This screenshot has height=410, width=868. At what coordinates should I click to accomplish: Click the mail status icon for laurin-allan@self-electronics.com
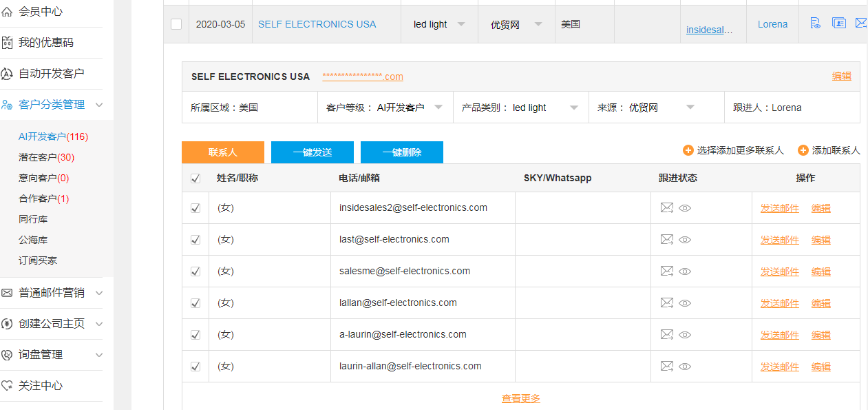tap(667, 366)
